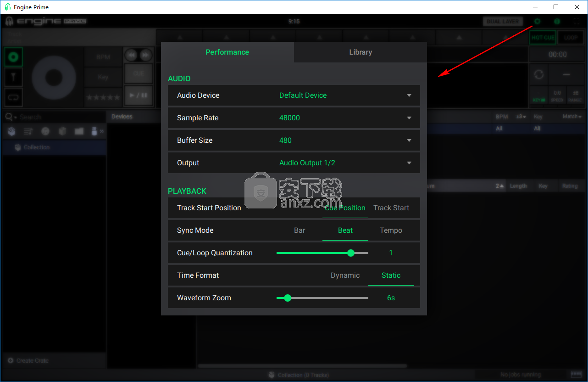Image resolution: width=588 pixels, height=382 pixels.
Task: Open the Collection library icon in the sidebar toolbar
Action: click(x=11, y=131)
